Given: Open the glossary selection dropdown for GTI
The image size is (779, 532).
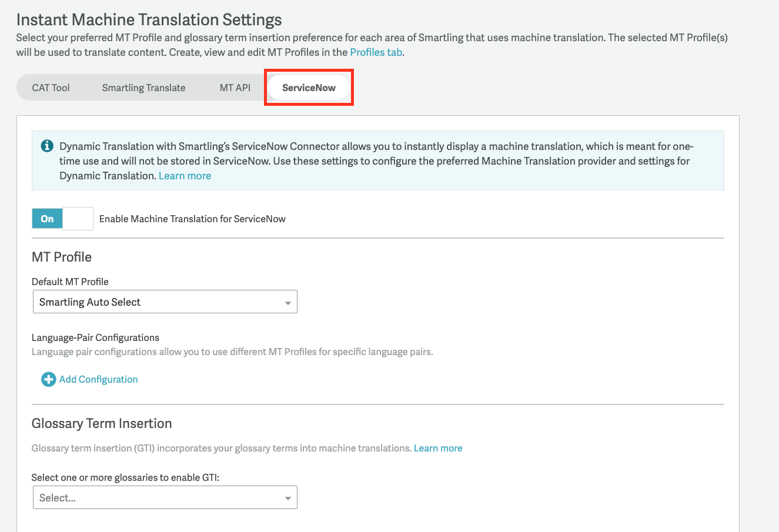Looking at the screenshot, I should pyautogui.click(x=165, y=497).
